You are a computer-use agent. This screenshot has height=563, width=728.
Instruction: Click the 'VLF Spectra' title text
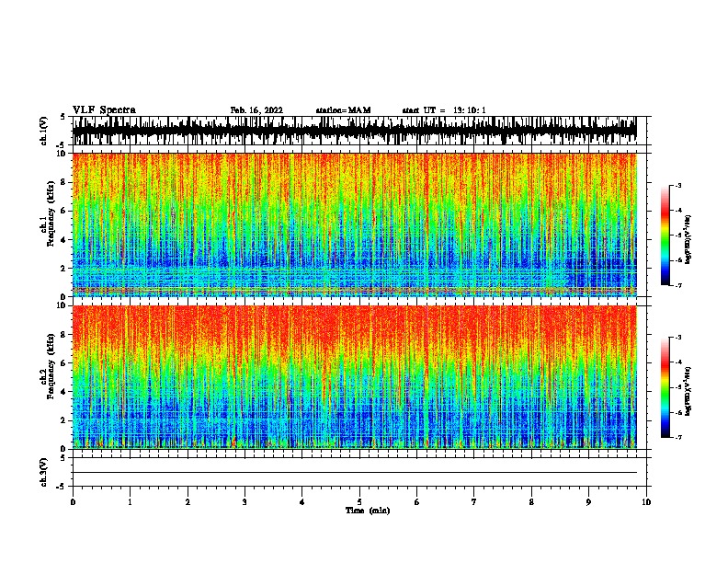(x=104, y=110)
